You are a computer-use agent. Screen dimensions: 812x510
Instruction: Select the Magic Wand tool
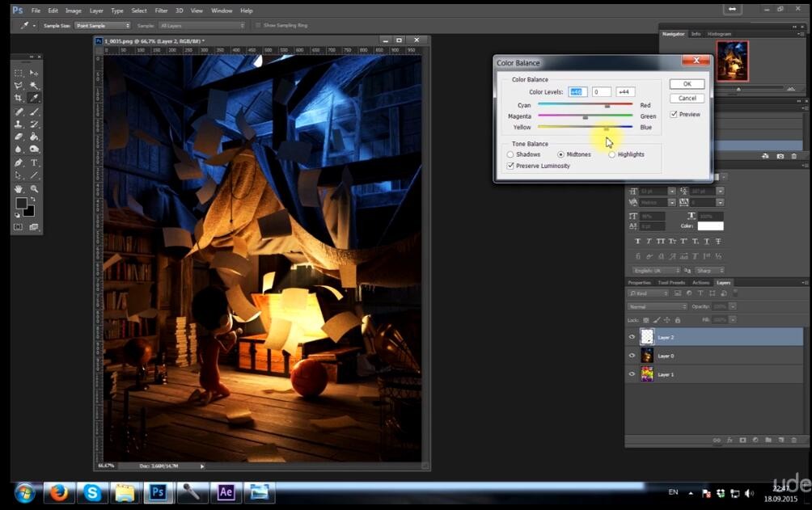(x=34, y=86)
